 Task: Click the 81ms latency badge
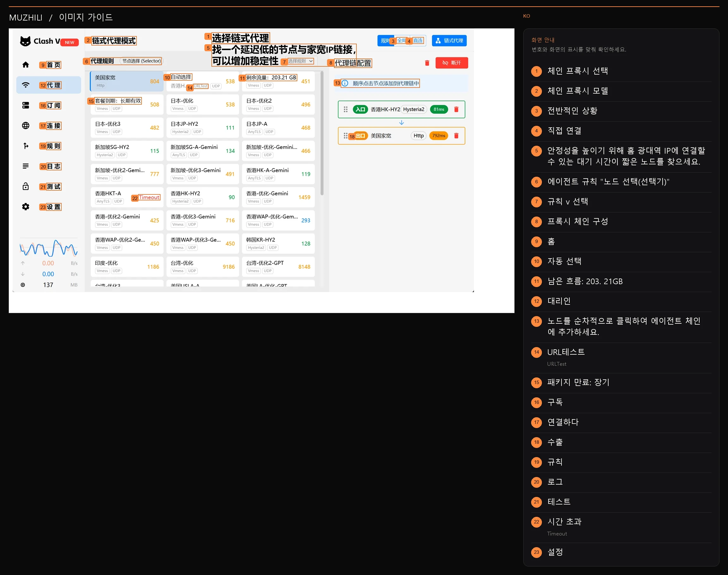tap(439, 109)
